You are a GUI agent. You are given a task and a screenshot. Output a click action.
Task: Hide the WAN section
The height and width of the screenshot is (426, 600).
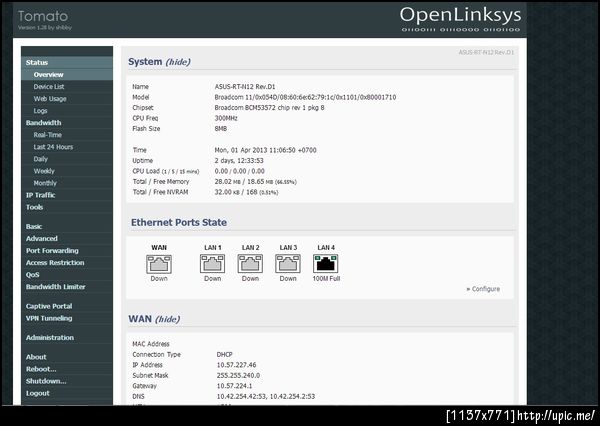(x=168, y=319)
